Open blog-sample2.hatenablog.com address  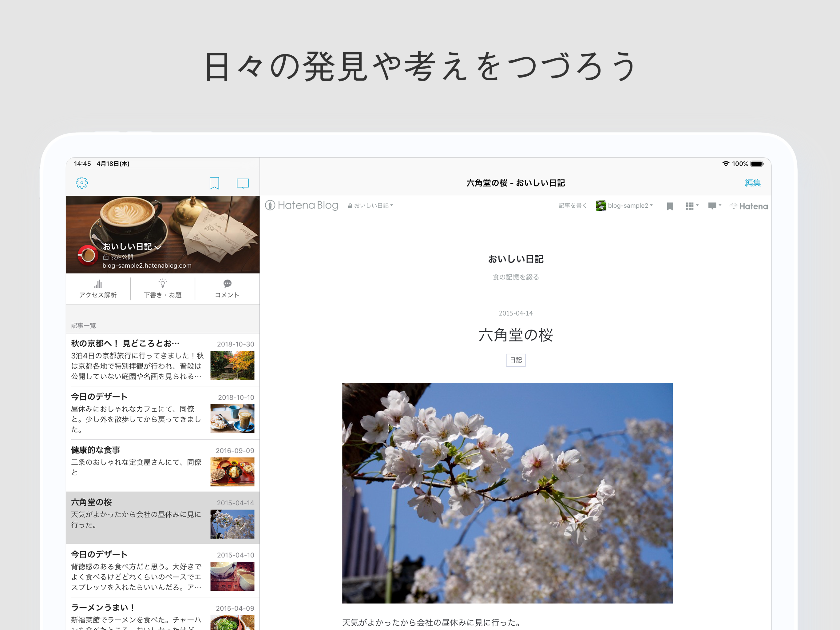pyautogui.click(x=147, y=265)
